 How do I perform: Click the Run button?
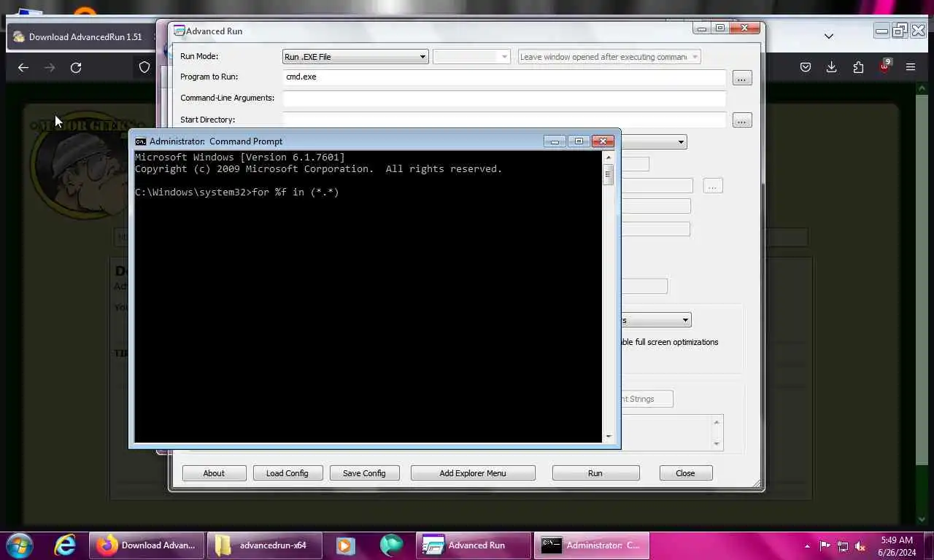click(595, 473)
